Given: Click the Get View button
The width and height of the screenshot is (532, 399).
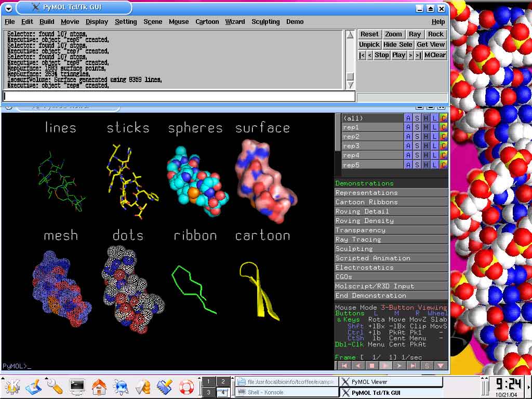Looking at the screenshot, I should click(x=431, y=45).
